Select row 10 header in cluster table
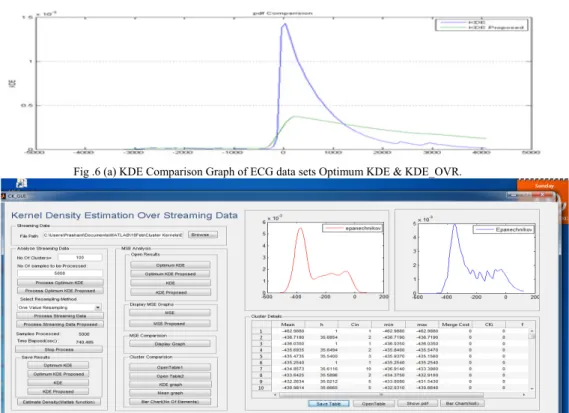This screenshot has width=569, height=413. click(261, 388)
